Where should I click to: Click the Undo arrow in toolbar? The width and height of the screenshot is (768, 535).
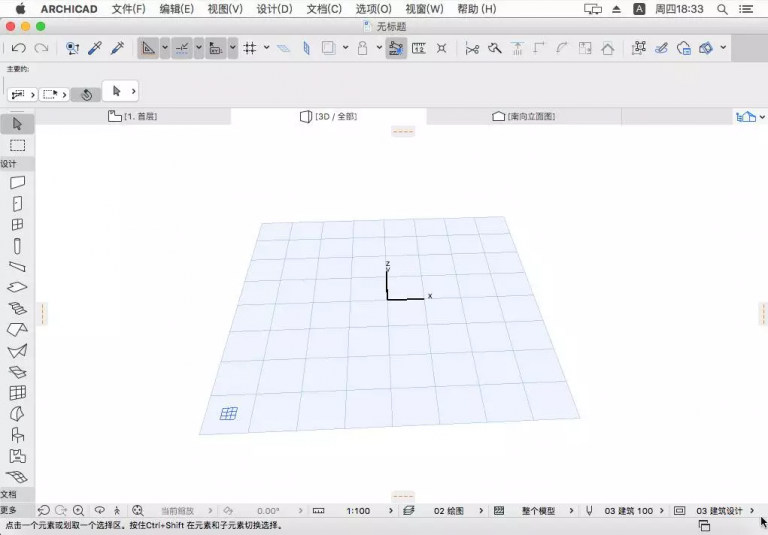point(19,48)
